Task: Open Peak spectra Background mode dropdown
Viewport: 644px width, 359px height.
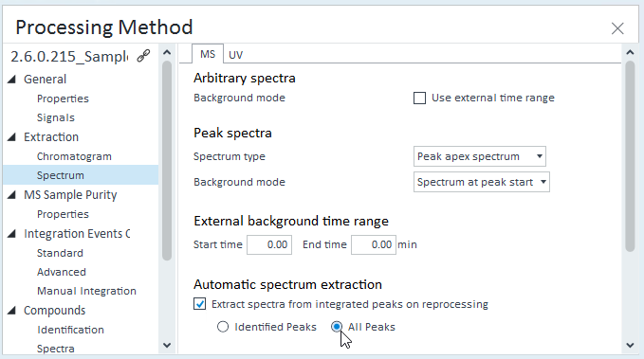Action: click(x=482, y=182)
